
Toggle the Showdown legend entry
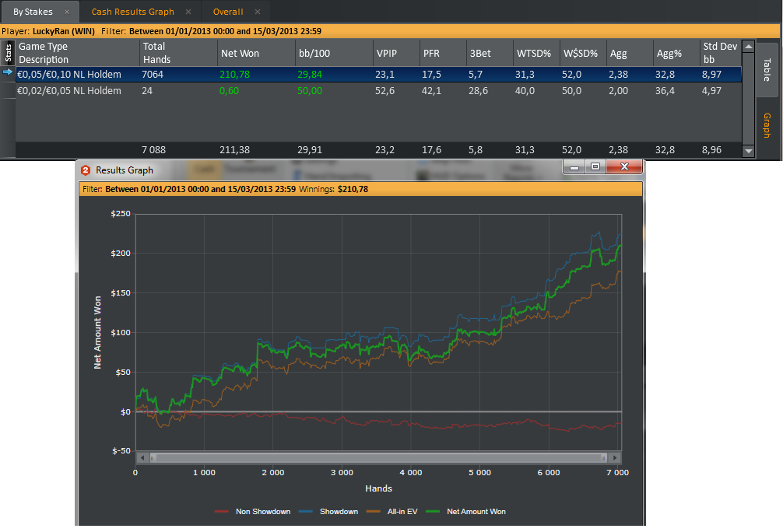328,512
